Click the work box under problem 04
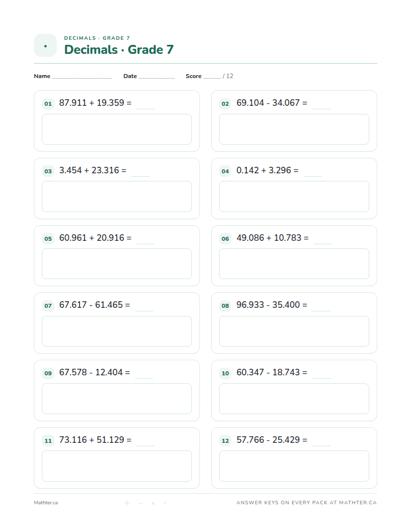Image resolution: width=411 pixels, height=532 pixels. click(294, 196)
